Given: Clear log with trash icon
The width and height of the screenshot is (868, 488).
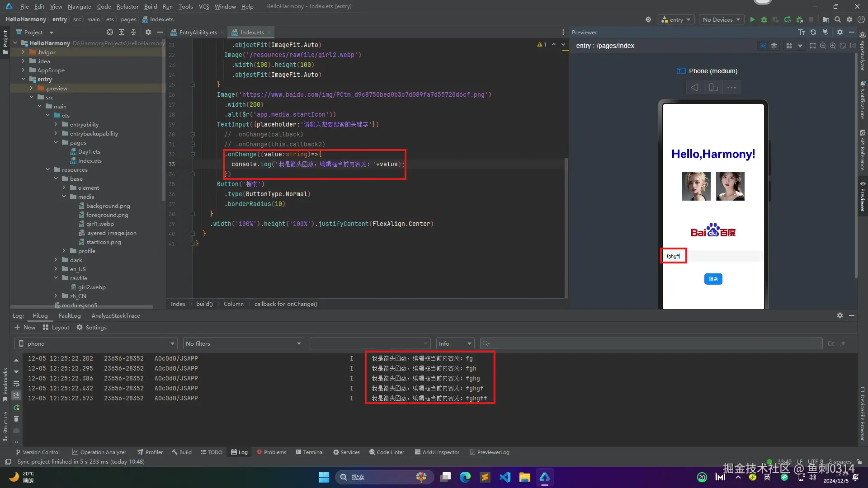Looking at the screenshot, I should pyautogui.click(x=16, y=419).
